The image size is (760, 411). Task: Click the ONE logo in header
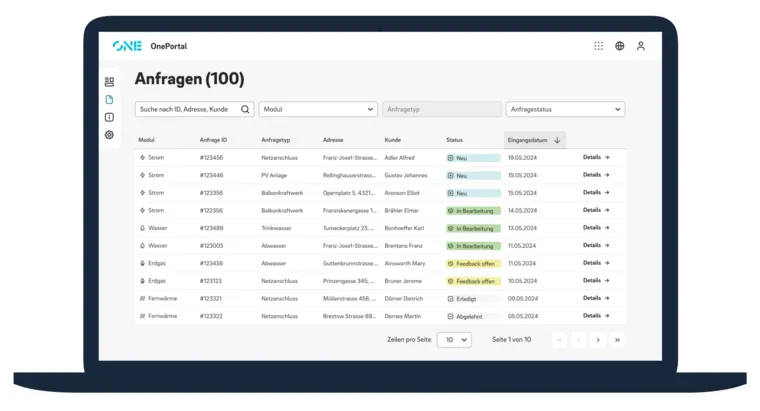click(127, 46)
